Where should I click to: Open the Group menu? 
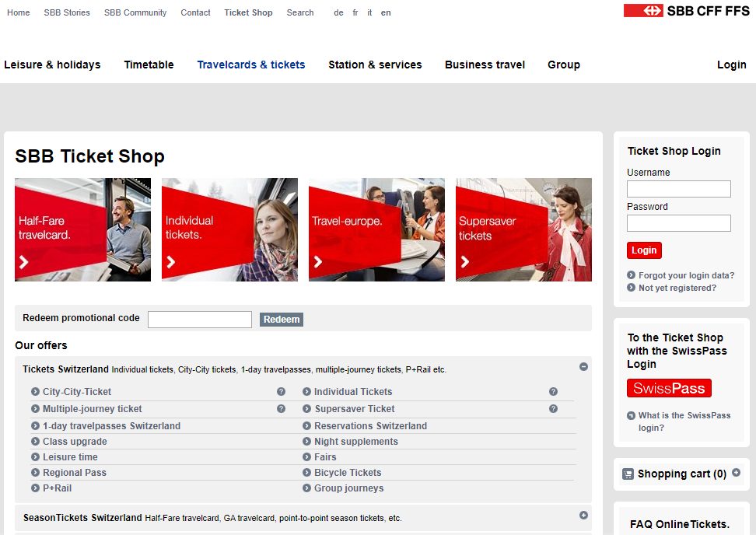pyautogui.click(x=564, y=65)
